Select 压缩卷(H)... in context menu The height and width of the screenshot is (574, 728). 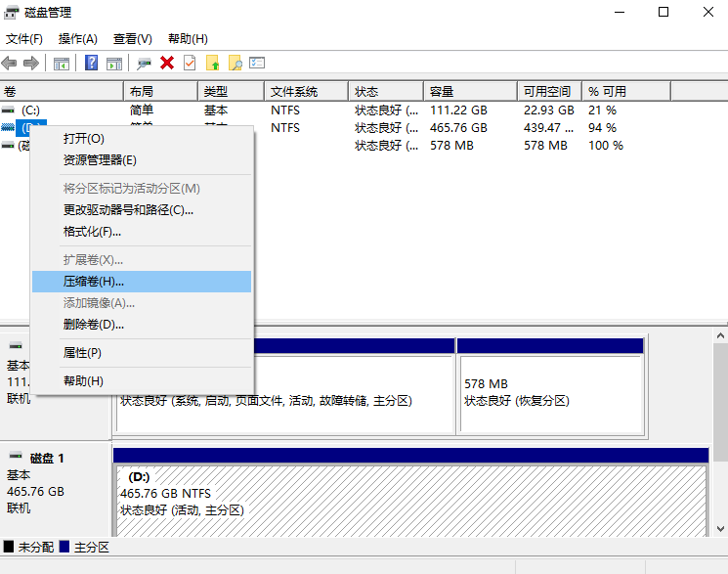(94, 282)
